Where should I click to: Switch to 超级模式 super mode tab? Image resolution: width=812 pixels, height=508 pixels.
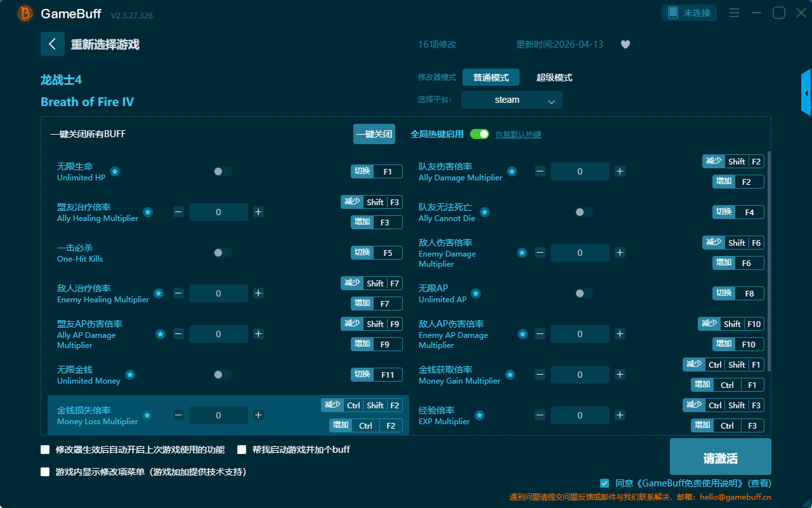(554, 77)
